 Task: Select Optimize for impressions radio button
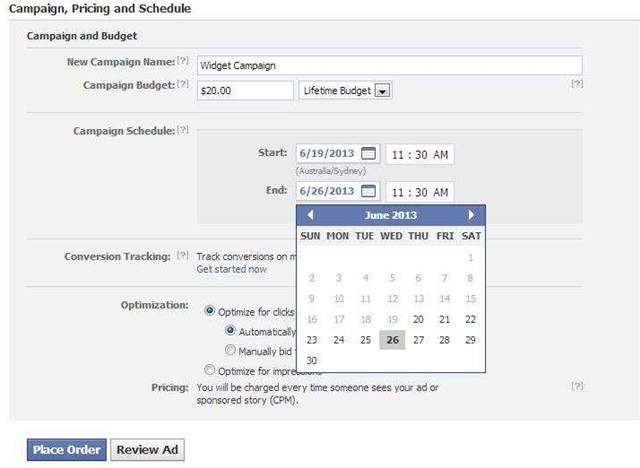coord(209,370)
